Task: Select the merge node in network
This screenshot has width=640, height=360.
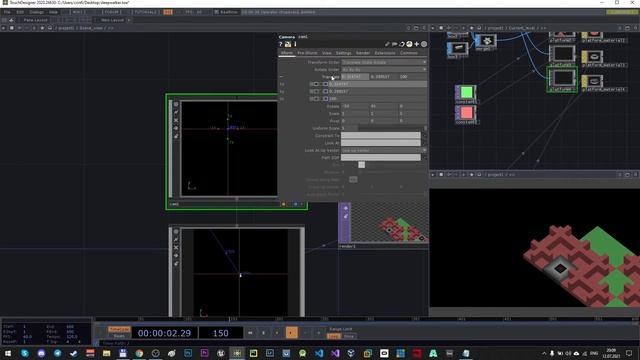Action: pos(486,41)
